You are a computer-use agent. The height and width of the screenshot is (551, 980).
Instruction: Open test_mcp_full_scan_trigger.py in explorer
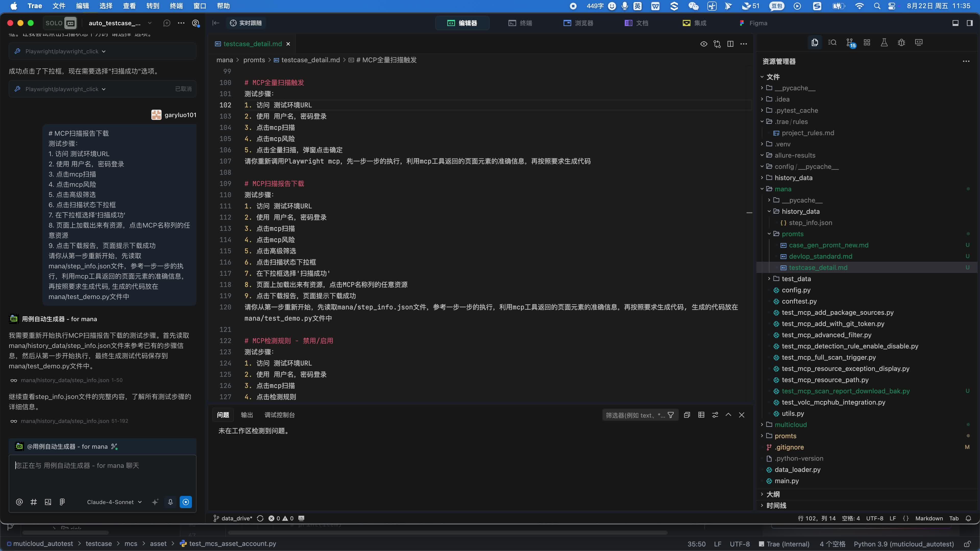[829, 357]
